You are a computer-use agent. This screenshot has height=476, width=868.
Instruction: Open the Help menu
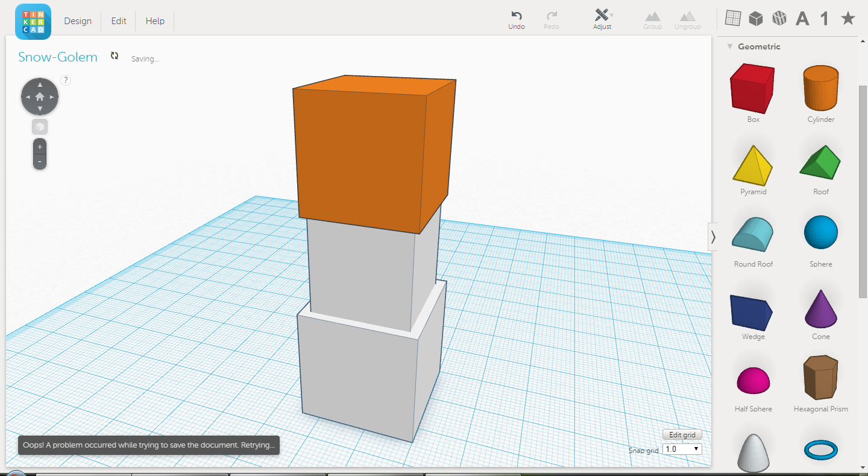(x=155, y=21)
